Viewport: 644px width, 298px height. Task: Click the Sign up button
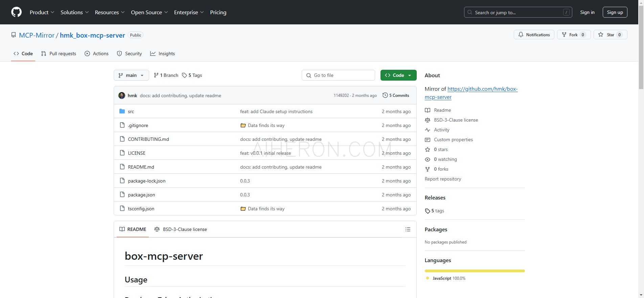[615, 12]
